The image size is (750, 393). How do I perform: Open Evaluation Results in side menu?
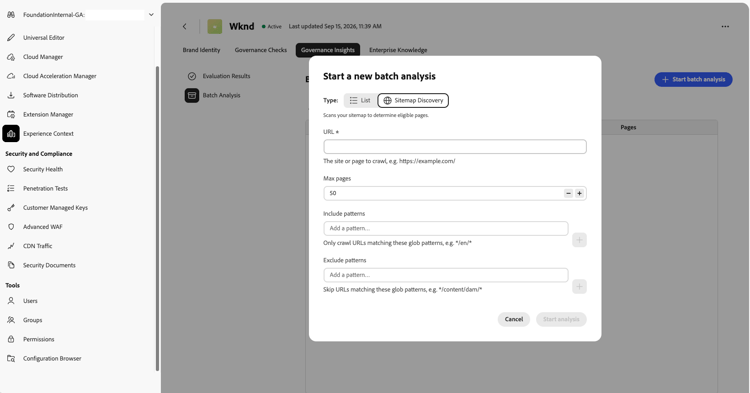point(226,76)
